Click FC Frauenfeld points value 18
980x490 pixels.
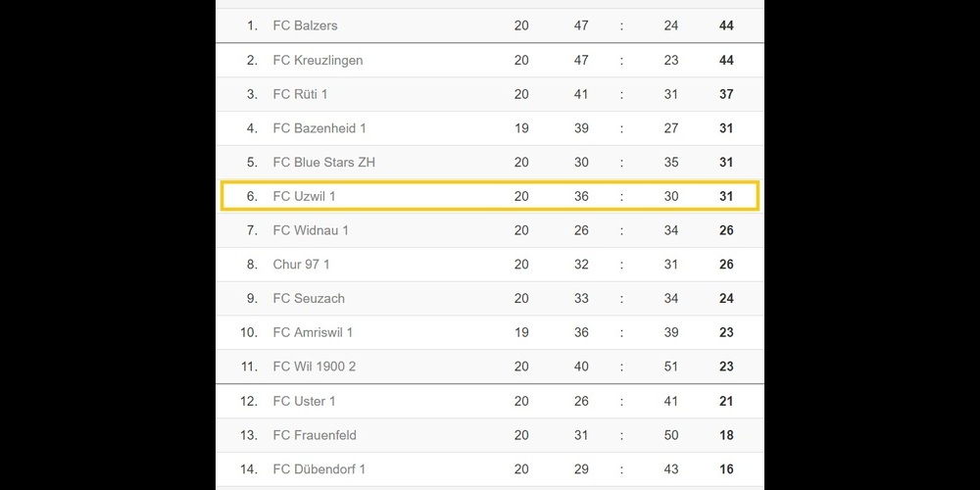pos(726,435)
